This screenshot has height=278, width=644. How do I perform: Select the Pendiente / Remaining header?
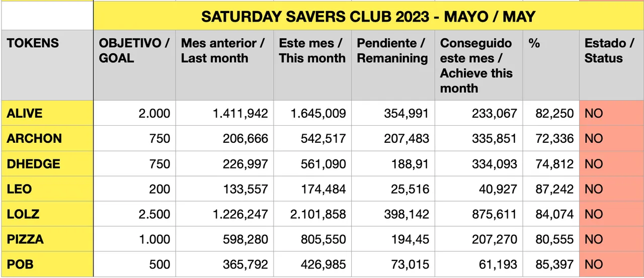(392, 51)
